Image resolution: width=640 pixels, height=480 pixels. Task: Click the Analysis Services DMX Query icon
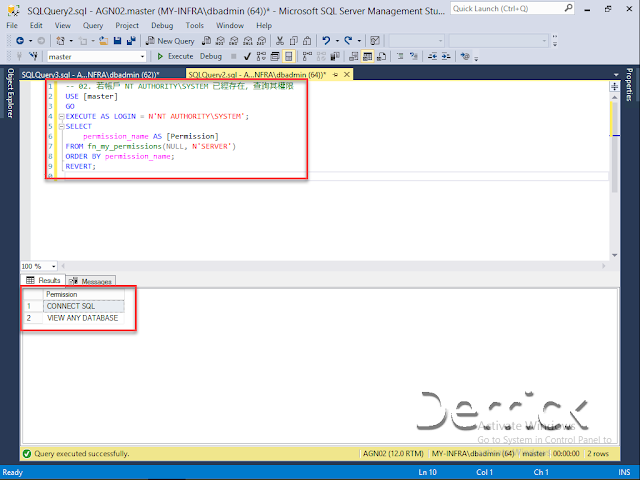[x=234, y=41]
